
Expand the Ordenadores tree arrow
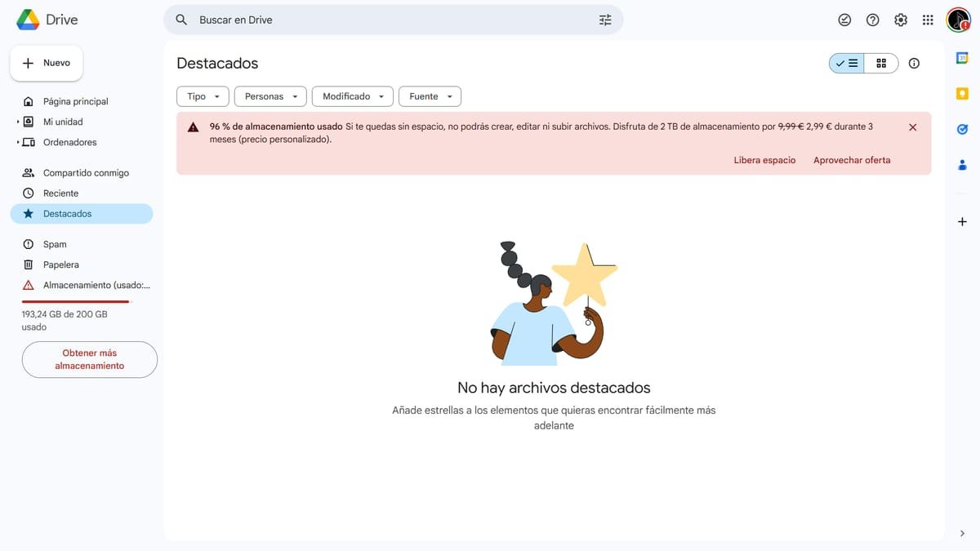(x=17, y=142)
